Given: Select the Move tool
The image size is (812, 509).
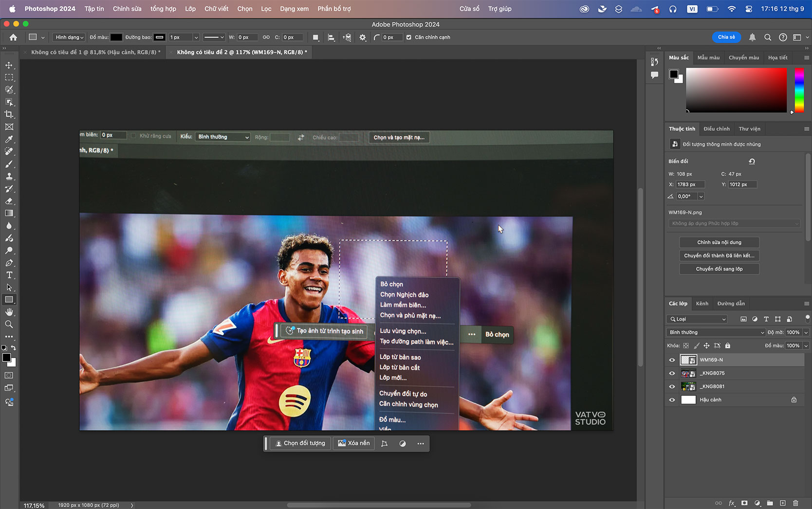Looking at the screenshot, I should tap(9, 65).
